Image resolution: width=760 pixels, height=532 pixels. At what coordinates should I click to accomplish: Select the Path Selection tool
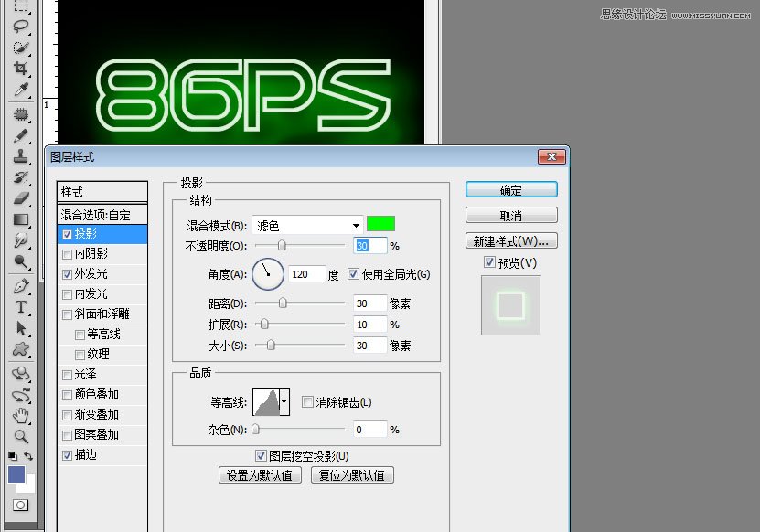(20, 328)
